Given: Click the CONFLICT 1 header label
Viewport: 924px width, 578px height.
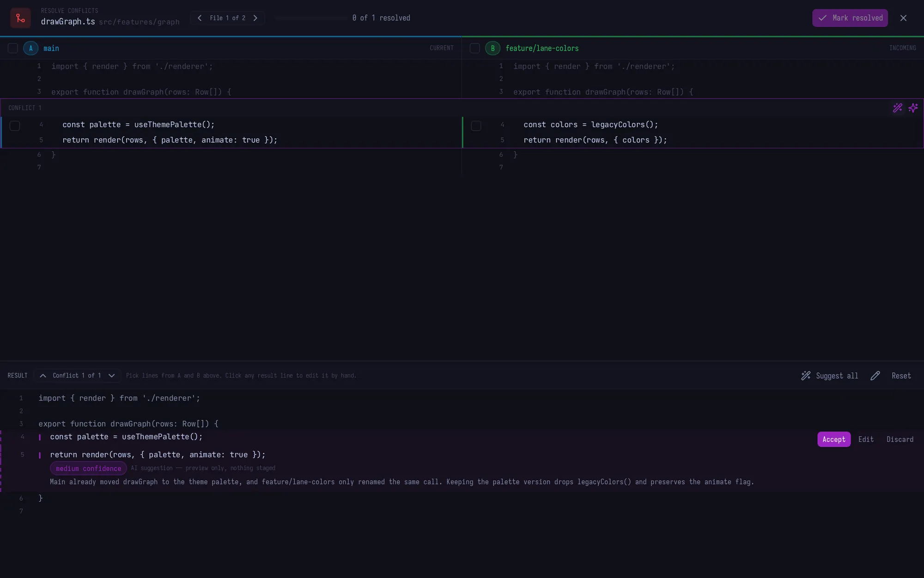Looking at the screenshot, I should click(24, 108).
